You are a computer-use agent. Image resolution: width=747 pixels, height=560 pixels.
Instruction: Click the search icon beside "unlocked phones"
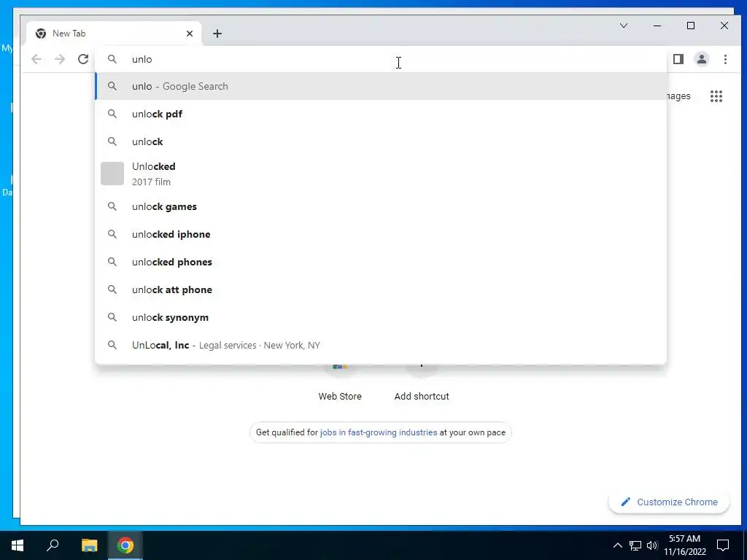click(112, 262)
